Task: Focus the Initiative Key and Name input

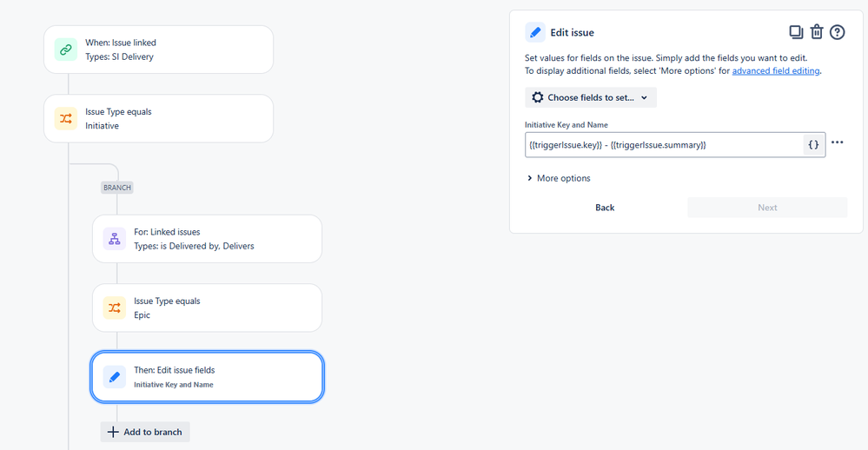Action: tap(664, 144)
